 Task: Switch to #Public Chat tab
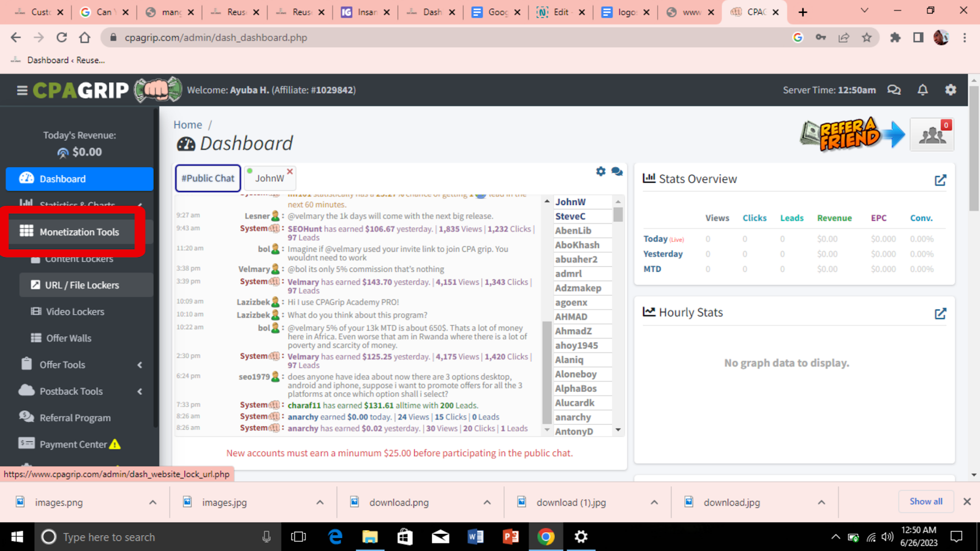pyautogui.click(x=208, y=178)
